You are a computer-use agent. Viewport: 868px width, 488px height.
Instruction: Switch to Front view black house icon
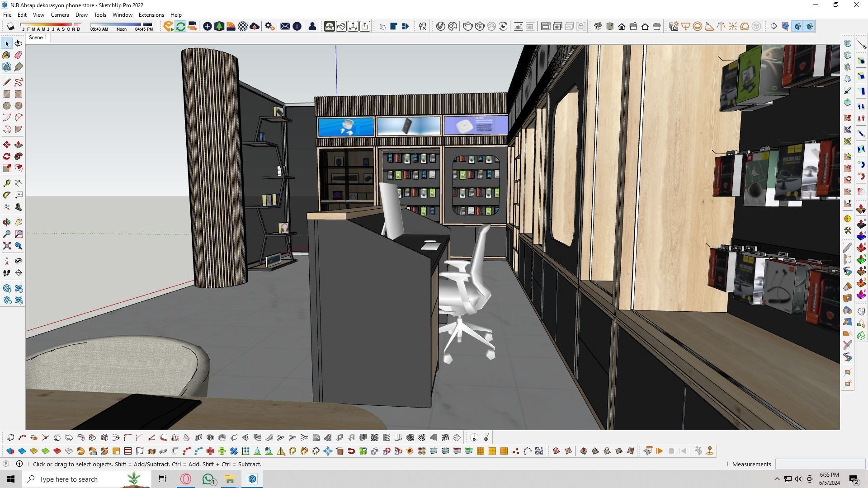pos(622,26)
